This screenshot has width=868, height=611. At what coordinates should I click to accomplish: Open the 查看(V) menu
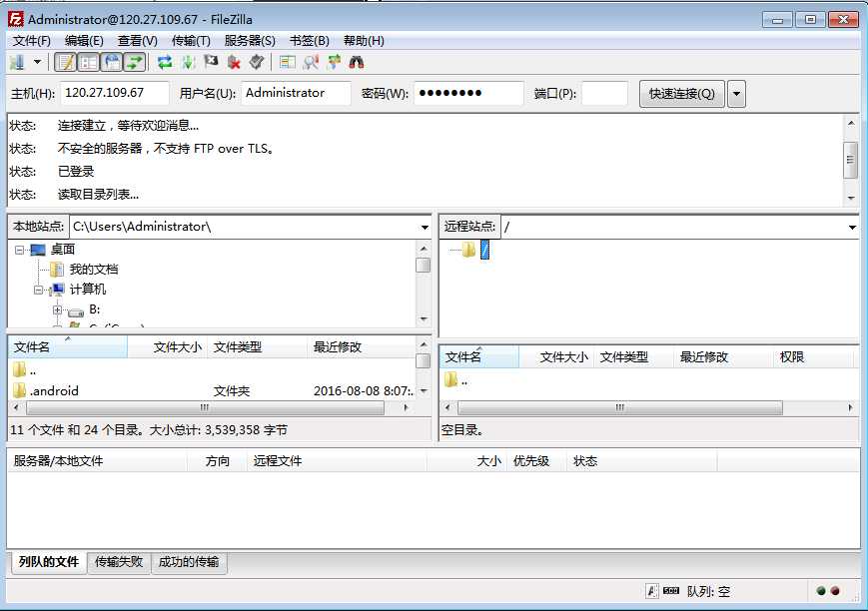[137, 41]
